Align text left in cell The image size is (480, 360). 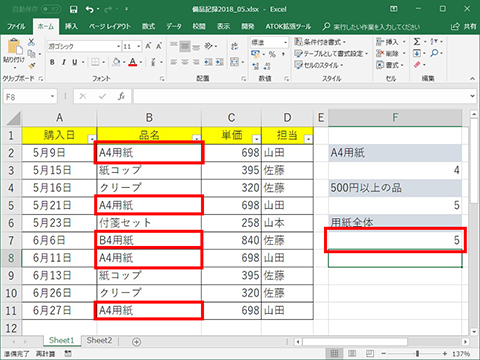point(174,62)
